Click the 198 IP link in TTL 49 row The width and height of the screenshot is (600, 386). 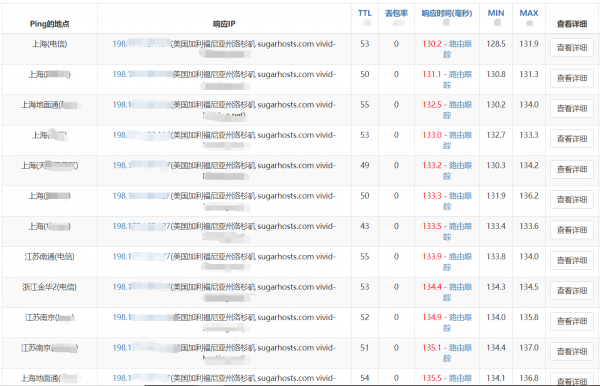coord(141,165)
